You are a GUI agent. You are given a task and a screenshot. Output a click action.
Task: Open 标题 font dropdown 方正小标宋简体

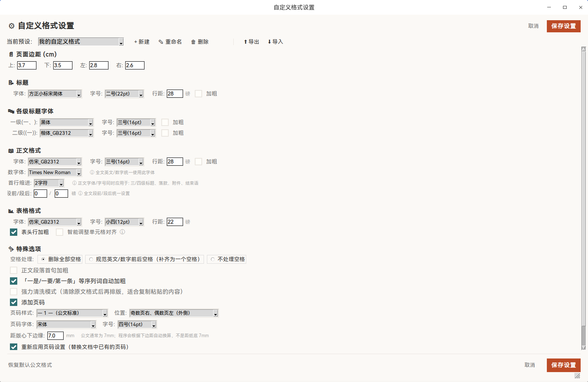pyautogui.click(x=55, y=94)
